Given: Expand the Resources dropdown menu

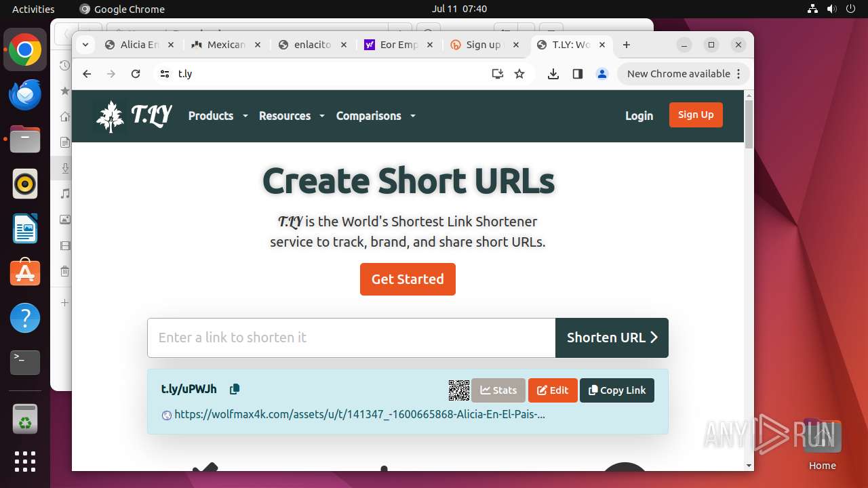Looking at the screenshot, I should coord(292,116).
